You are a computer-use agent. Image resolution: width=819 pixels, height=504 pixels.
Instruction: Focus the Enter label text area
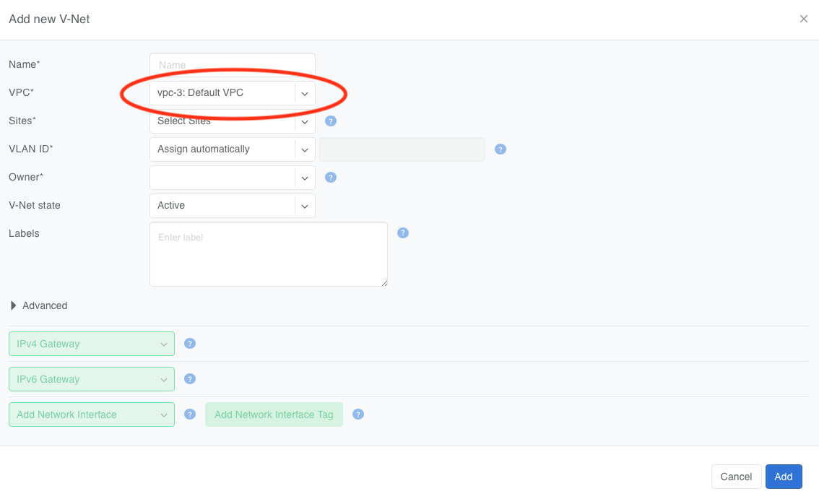click(269, 254)
